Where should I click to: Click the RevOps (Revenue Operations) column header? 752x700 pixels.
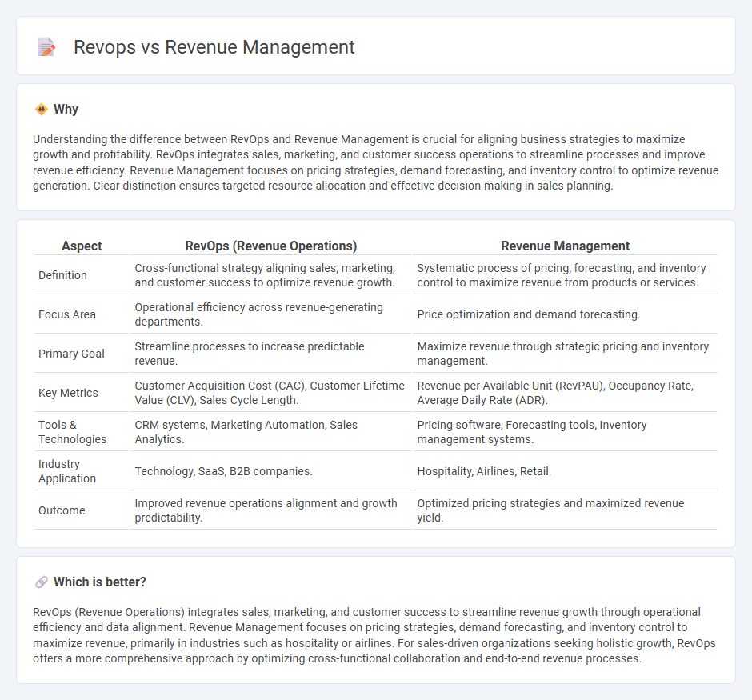[x=271, y=246]
